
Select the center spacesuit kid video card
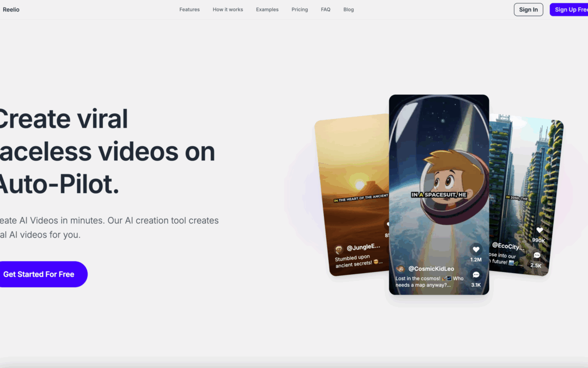click(439, 164)
